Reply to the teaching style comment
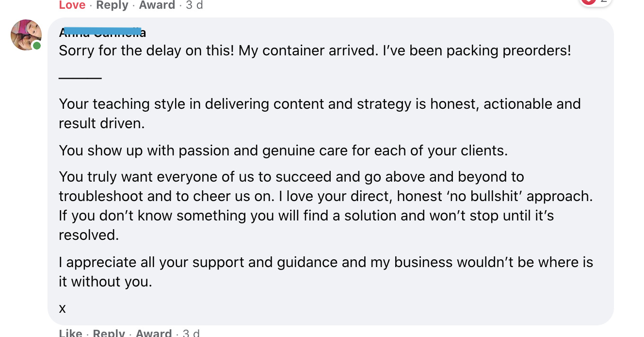 click(x=109, y=333)
